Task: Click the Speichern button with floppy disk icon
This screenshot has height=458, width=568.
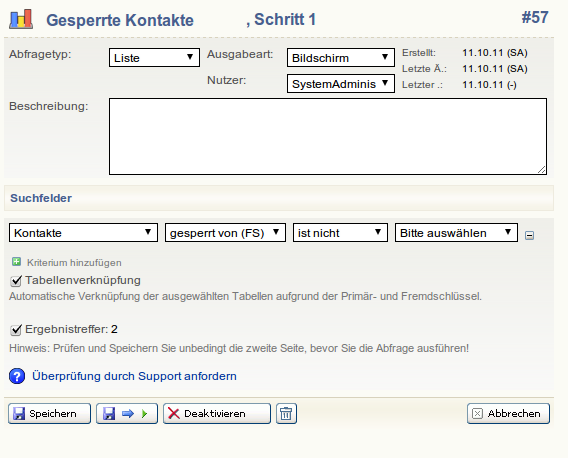Action: coord(49,413)
